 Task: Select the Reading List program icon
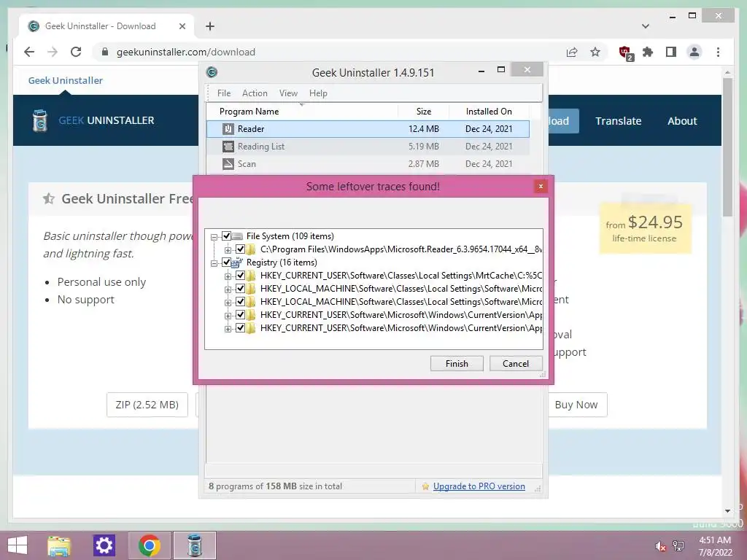(228, 147)
